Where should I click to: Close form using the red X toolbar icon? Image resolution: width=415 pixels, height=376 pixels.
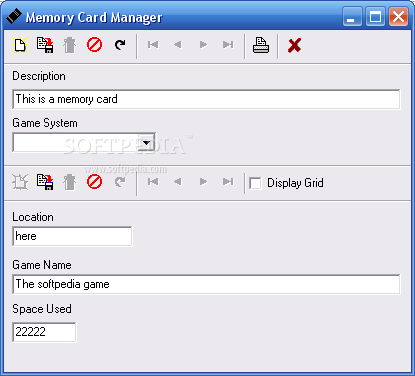294,45
